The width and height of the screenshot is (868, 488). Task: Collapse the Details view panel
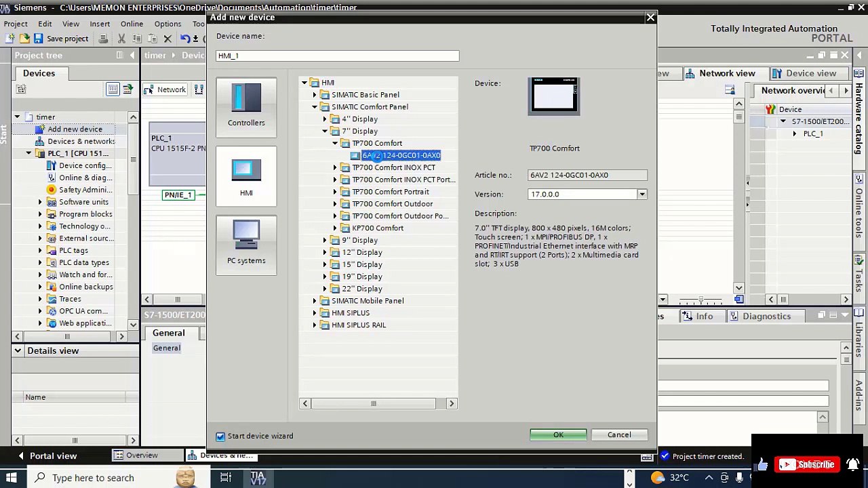pos(18,350)
